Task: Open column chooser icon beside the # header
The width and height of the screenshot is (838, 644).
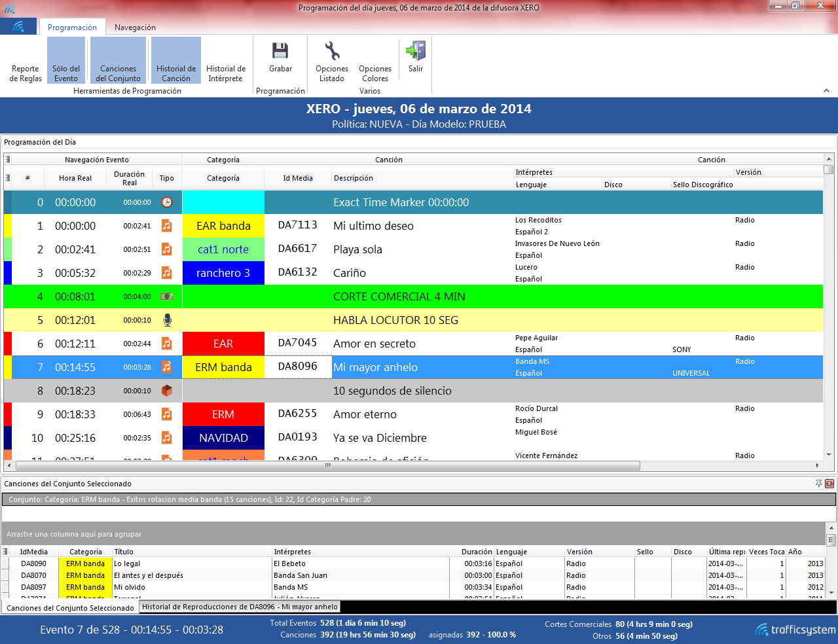Action: tap(8, 178)
